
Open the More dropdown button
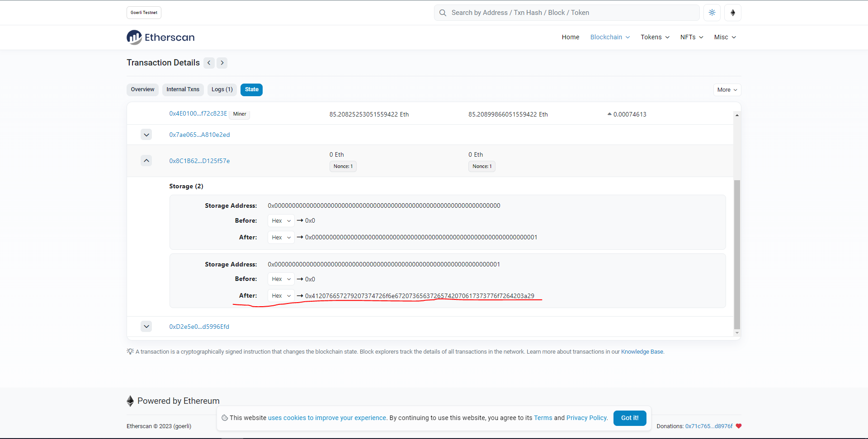coord(727,90)
